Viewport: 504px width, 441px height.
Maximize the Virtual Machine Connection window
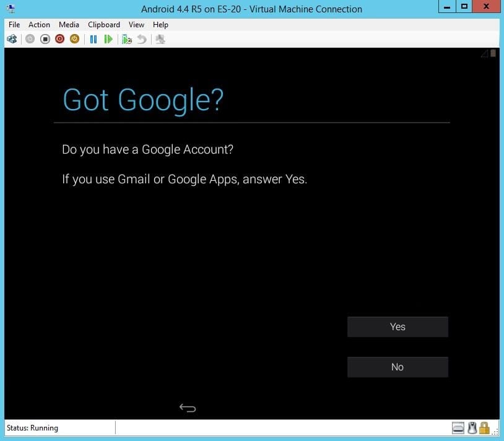(464, 6)
